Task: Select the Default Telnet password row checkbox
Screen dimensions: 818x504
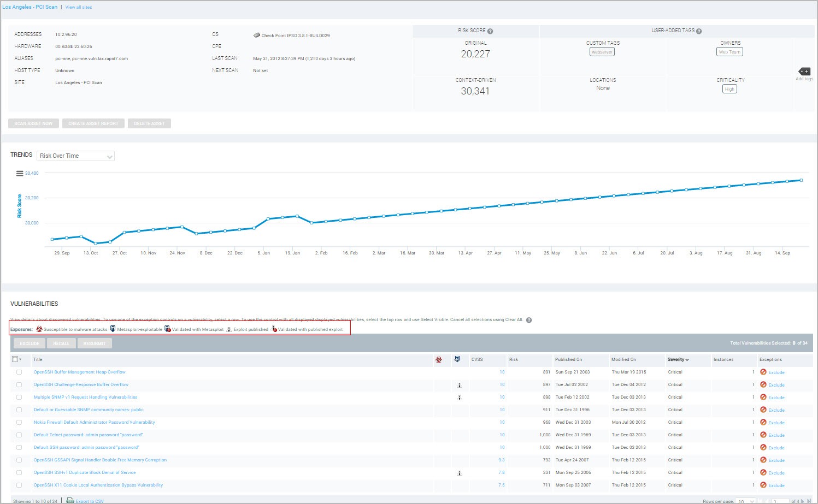Action: tap(19, 435)
